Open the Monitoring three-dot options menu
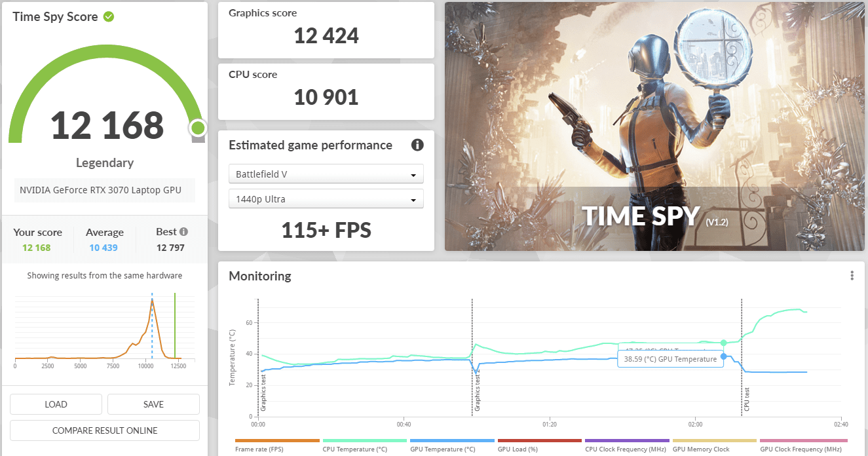This screenshot has width=868, height=456. coord(852,276)
